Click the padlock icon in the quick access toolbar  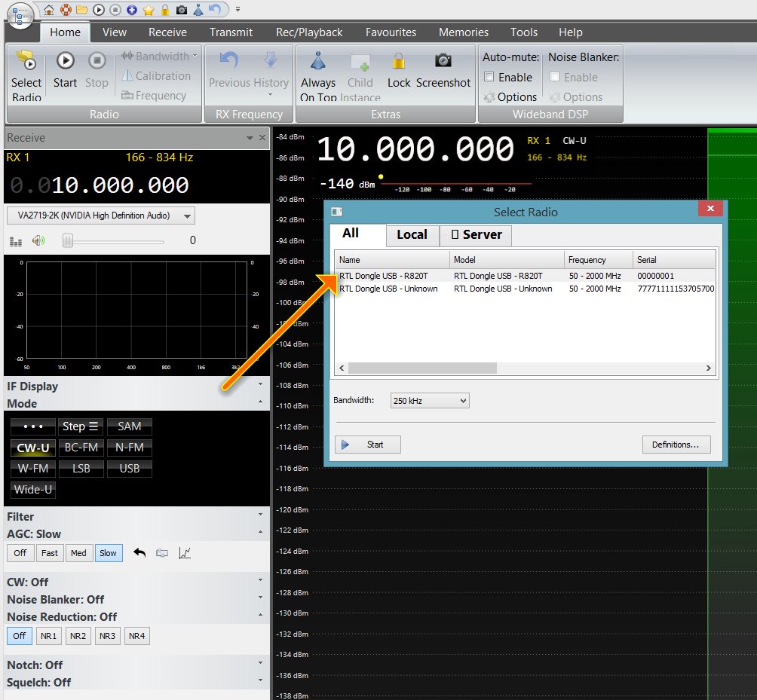pos(165,10)
